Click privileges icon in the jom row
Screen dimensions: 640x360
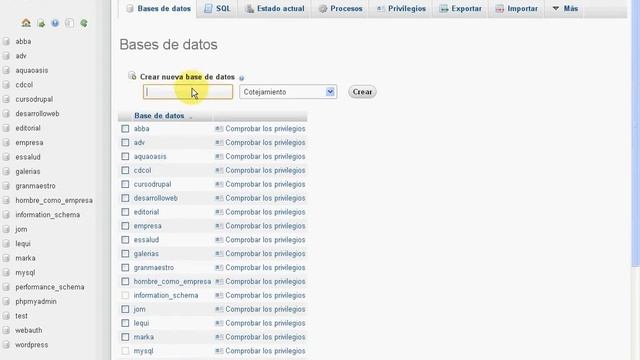pyautogui.click(x=219, y=309)
